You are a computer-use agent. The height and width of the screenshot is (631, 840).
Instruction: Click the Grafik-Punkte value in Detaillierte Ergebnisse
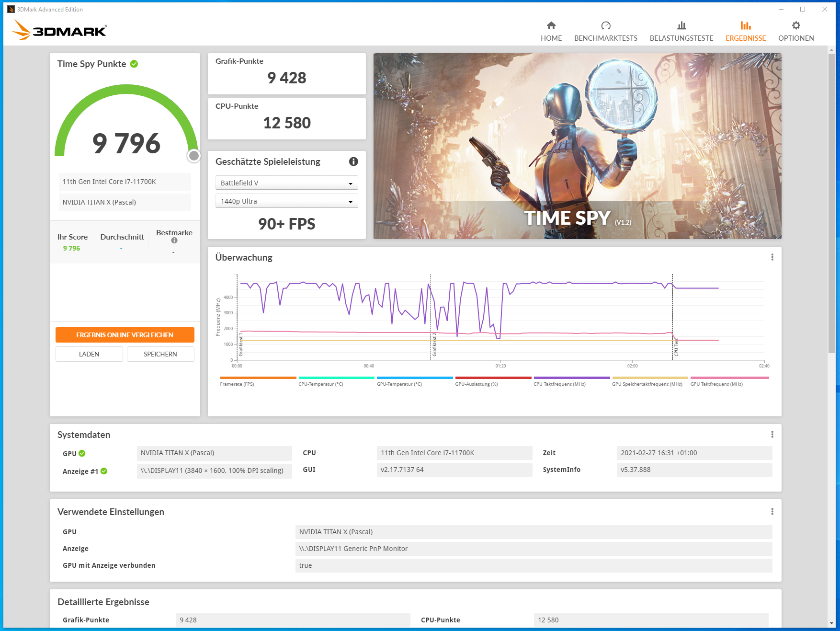click(293, 620)
